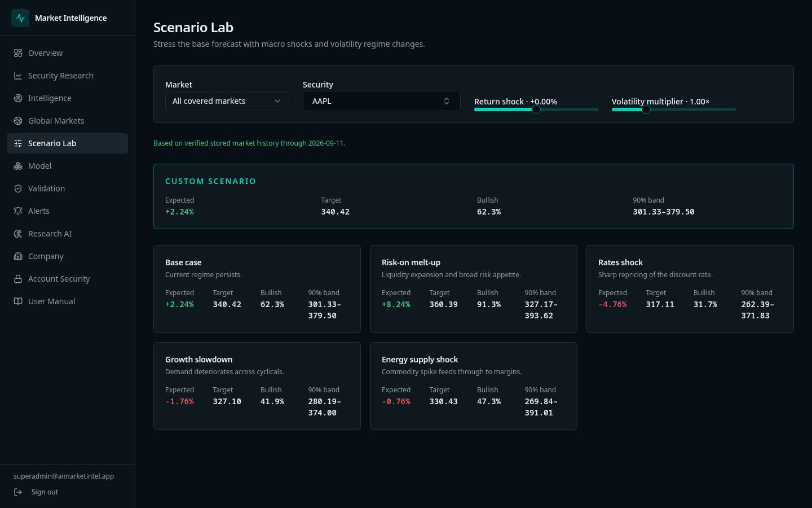Open the Company page

coord(68,256)
